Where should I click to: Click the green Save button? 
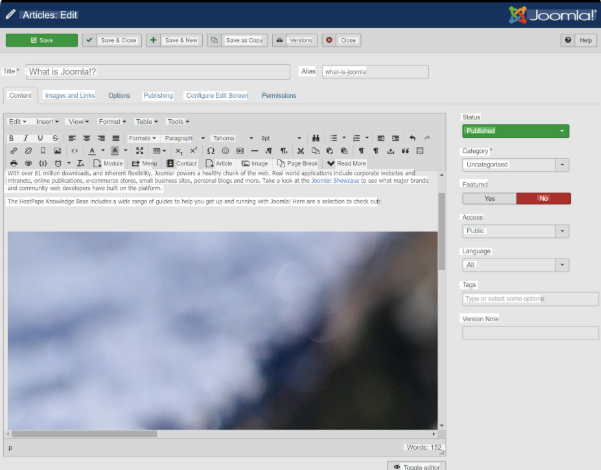coord(42,40)
